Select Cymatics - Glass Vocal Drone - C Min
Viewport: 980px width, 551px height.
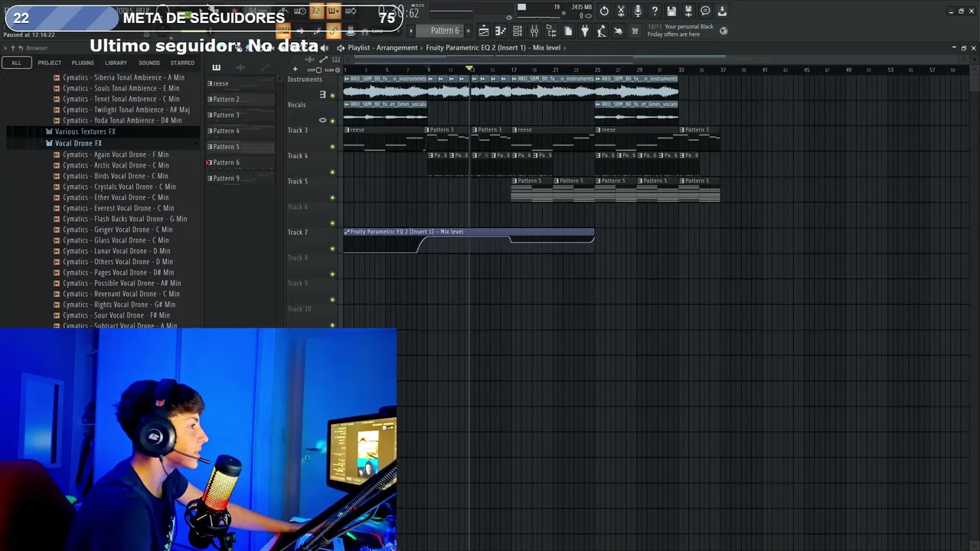[x=116, y=240]
